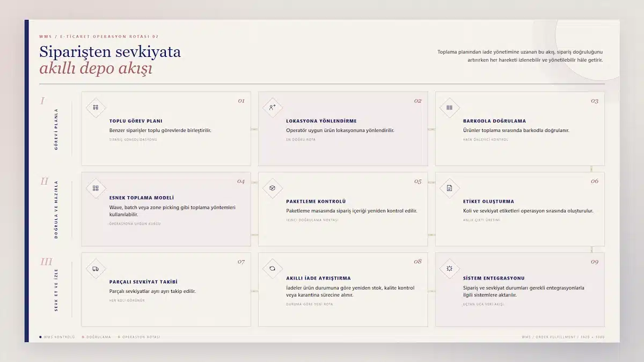Click the main title 'Siparişten sevkiyata'
Image resolution: width=644 pixels, height=362 pixels.
(110, 52)
